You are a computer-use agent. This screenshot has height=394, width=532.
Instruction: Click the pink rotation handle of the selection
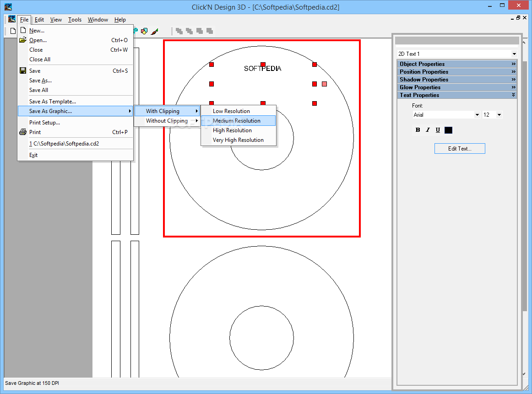click(x=324, y=84)
